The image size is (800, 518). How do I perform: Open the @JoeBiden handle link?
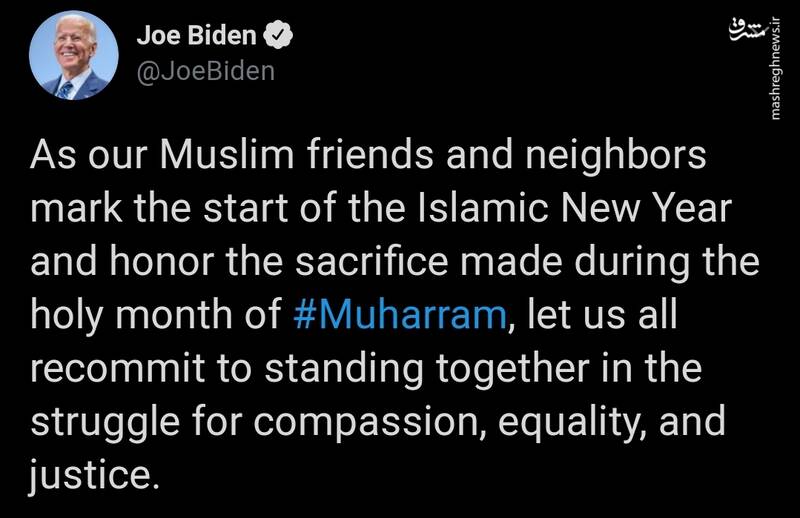[206, 71]
